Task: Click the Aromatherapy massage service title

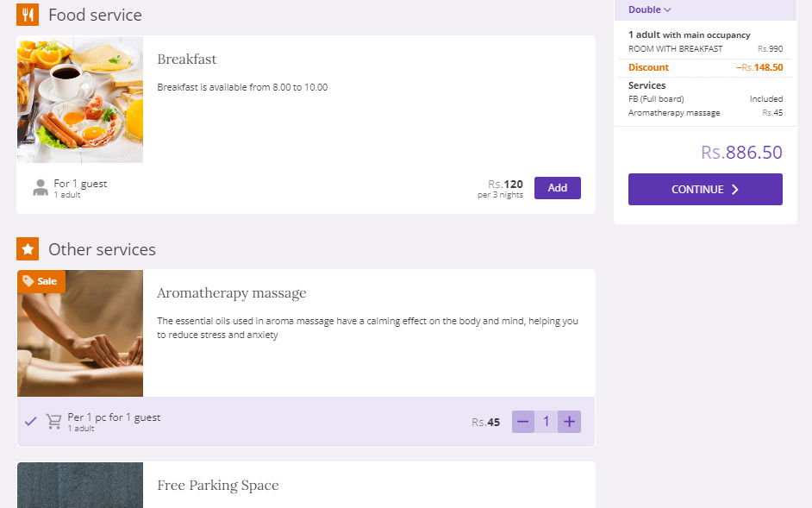Action: [231, 293]
